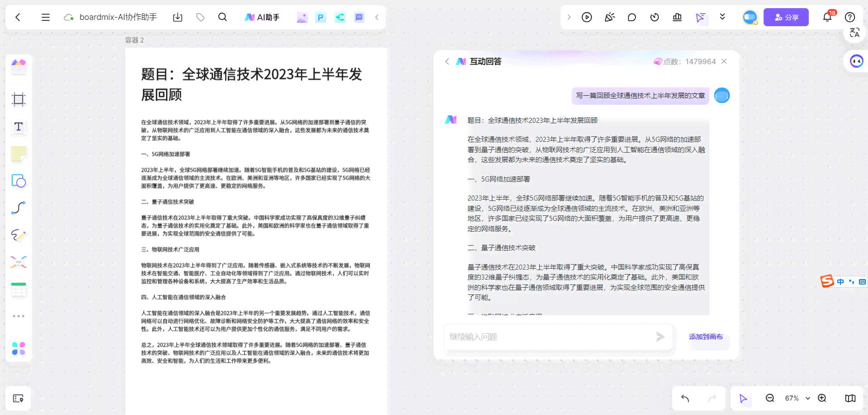Click the purple AI chat icon

pyautogui.click(x=359, y=18)
